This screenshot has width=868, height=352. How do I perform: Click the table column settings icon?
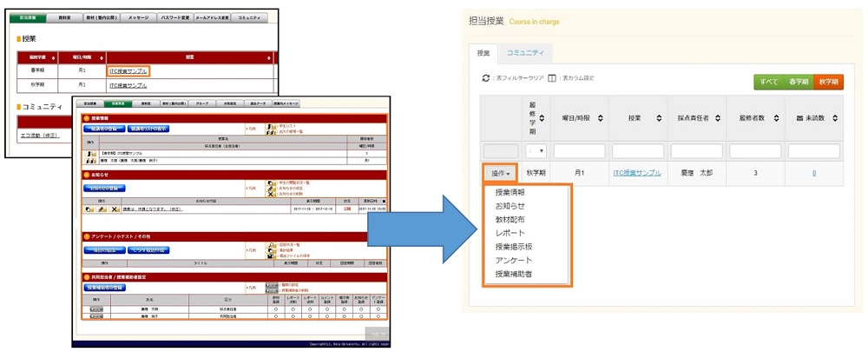pos(551,78)
